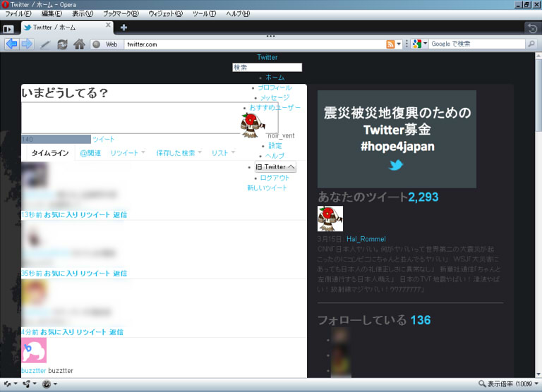Image resolution: width=542 pixels, height=392 pixels.
Task: Expand the address bar dropdown arrow
Action: click(399, 44)
